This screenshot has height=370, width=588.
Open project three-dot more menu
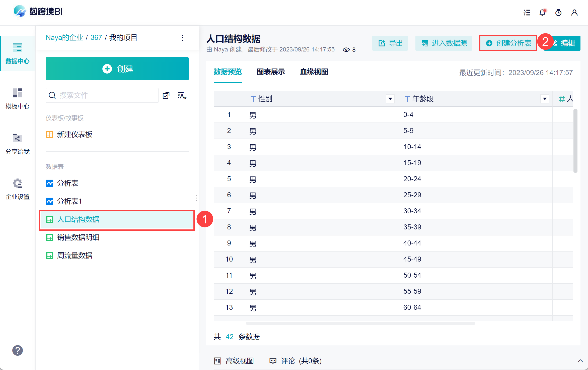(183, 38)
